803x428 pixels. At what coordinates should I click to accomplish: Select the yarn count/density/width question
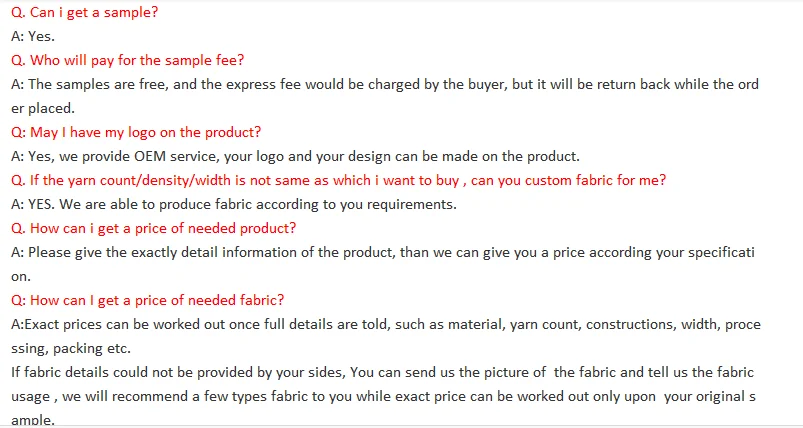tap(338, 181)
